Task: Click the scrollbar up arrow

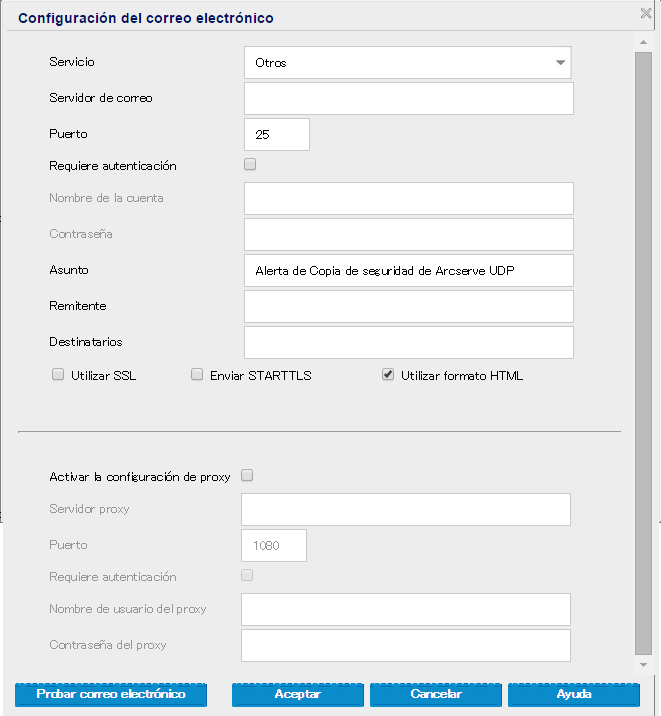Action: [643, 42]
